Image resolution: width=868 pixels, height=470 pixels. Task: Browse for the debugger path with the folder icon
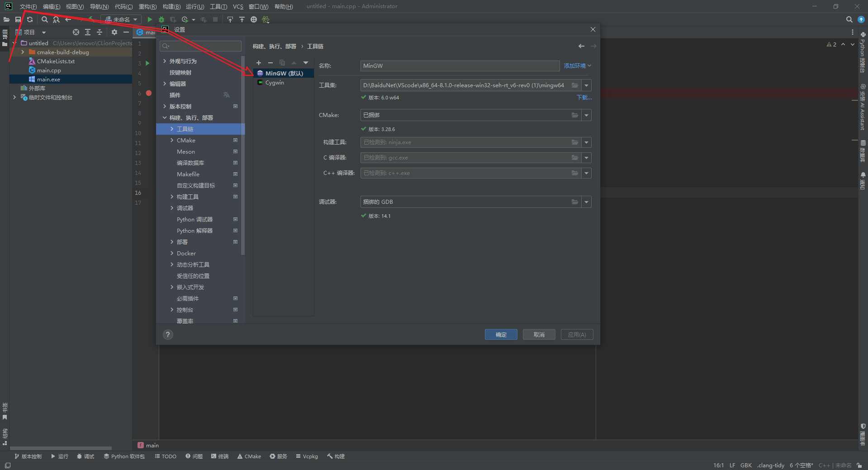tap(575, 202)
